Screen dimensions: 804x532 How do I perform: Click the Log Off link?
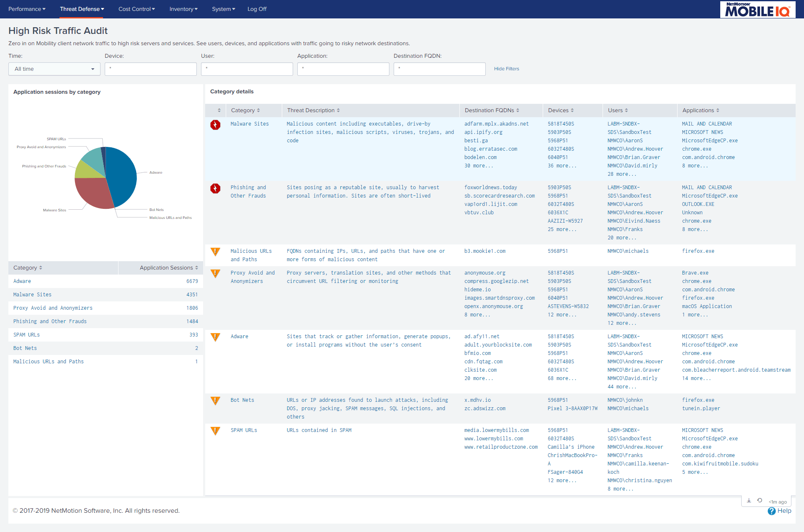pos(257,9)
